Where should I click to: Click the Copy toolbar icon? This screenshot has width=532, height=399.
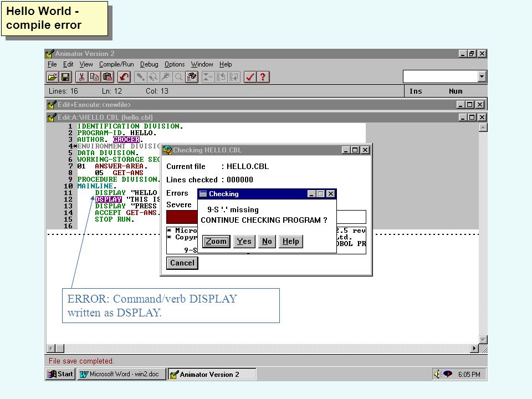tap(94, 77)
